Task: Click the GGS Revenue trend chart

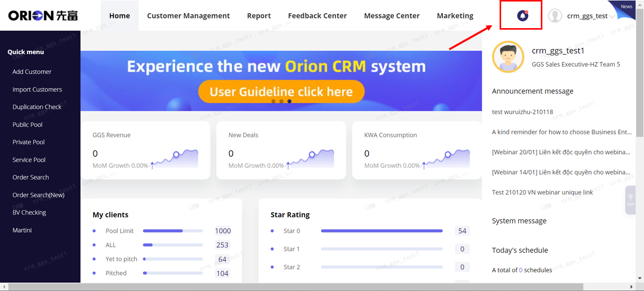Action: coord(175,158)
